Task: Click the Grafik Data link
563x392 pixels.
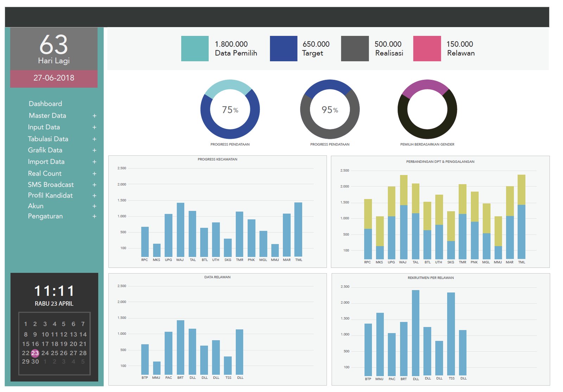Action: (x=45, y=150)
